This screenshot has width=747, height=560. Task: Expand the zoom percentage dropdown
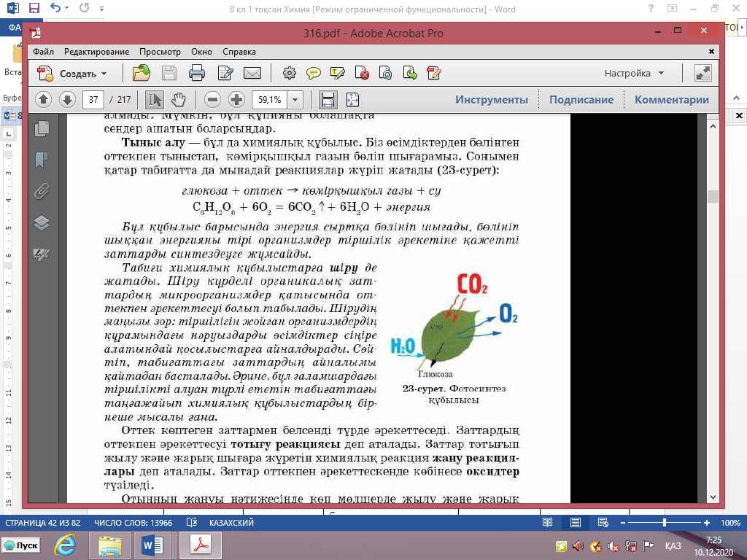coord(295,100)
